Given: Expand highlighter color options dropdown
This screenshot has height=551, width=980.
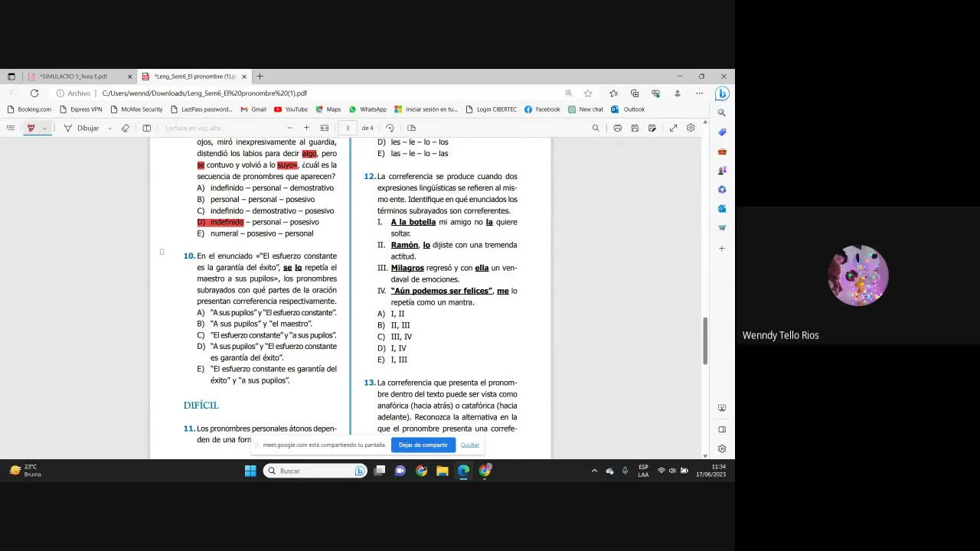Looking at the screenshot, I should (x=44, y=128).
